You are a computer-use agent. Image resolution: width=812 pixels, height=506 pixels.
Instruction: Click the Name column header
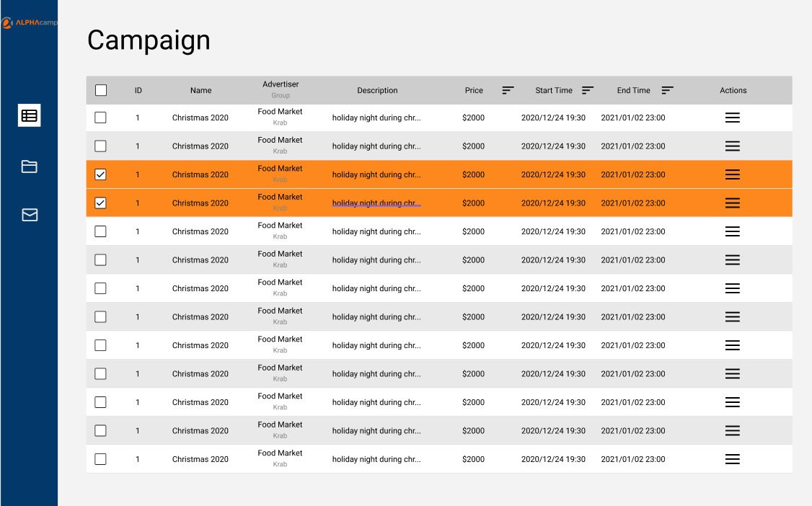coord(201,90)
